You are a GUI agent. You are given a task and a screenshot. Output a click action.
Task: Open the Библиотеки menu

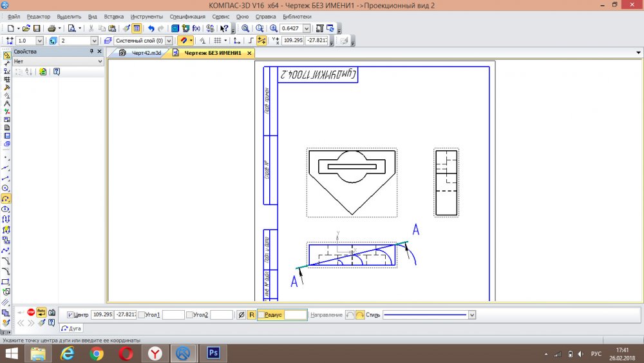pos(297,17)
